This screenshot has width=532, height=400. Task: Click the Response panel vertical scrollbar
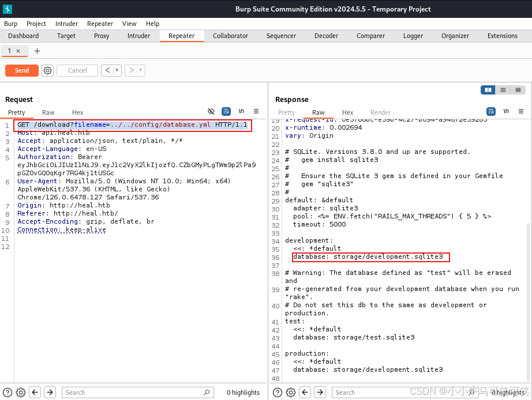click(x=529, y=301)
